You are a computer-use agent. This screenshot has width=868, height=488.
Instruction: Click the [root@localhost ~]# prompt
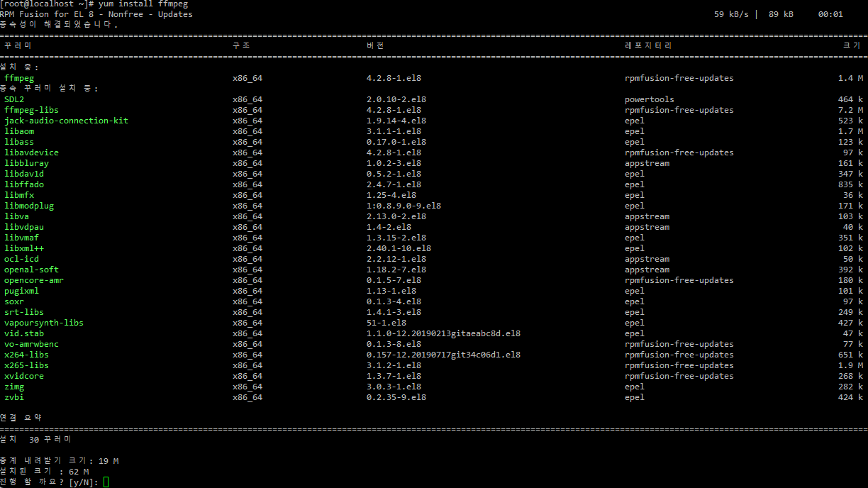47,4
